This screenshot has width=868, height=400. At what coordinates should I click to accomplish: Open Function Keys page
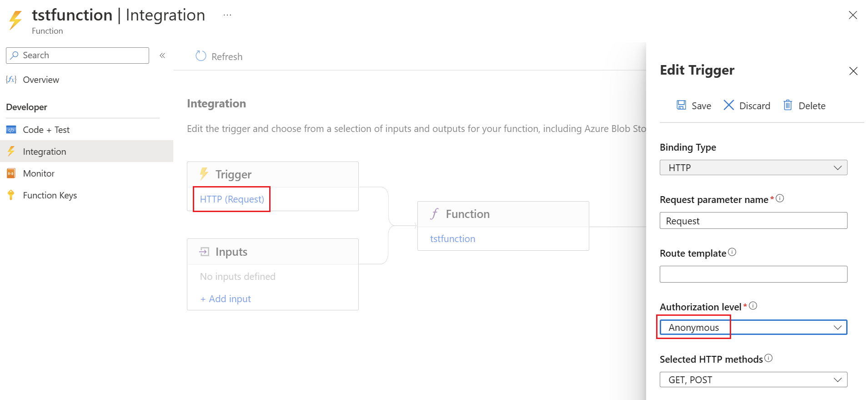coord(50,195)
